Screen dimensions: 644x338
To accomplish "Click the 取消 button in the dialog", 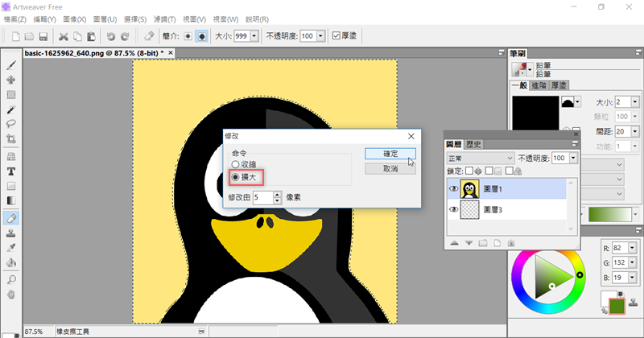I will (x=390, y=169).
